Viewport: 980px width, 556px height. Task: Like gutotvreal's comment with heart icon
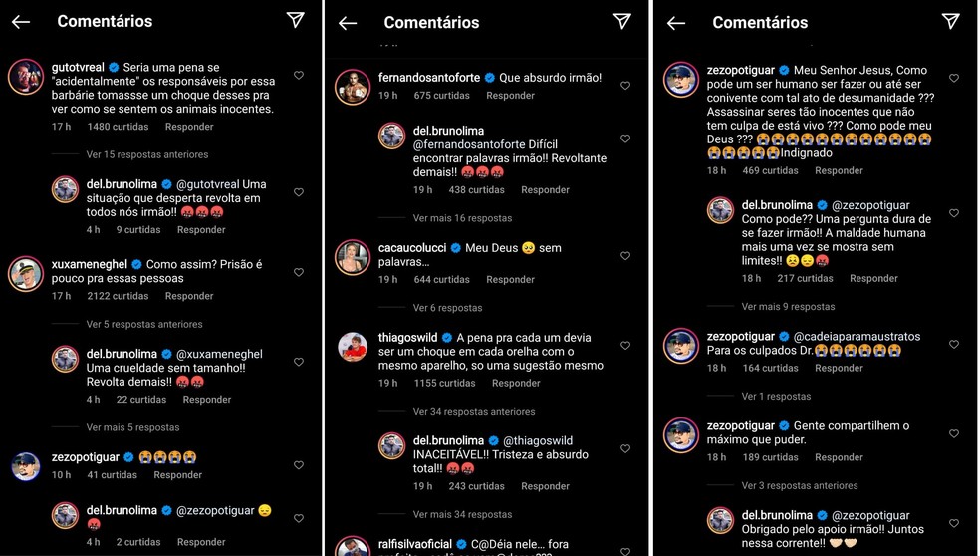pos(299,75)
